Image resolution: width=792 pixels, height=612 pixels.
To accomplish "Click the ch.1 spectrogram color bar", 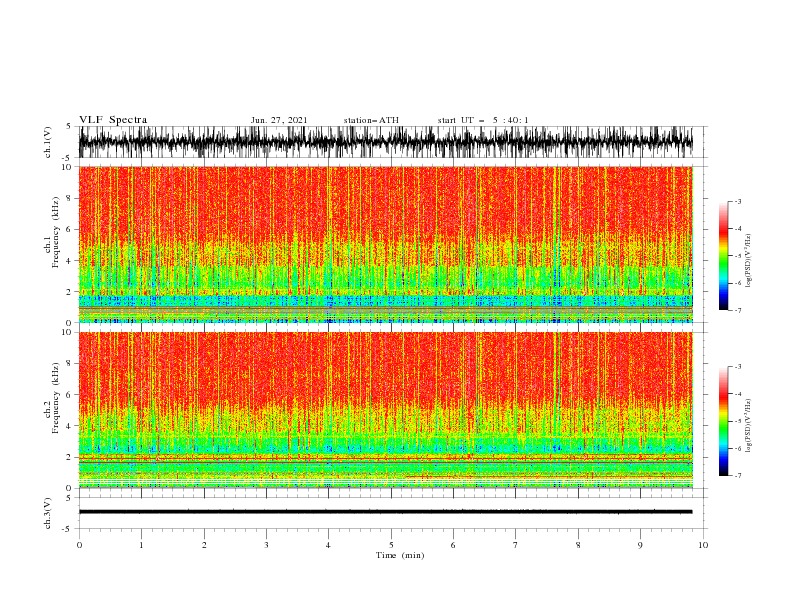I will click(723, 256).
